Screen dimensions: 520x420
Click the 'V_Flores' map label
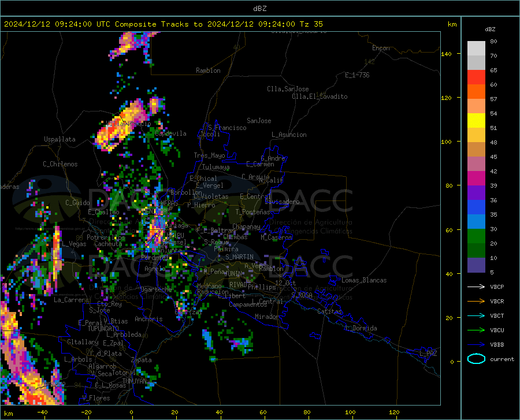point(96,398)
